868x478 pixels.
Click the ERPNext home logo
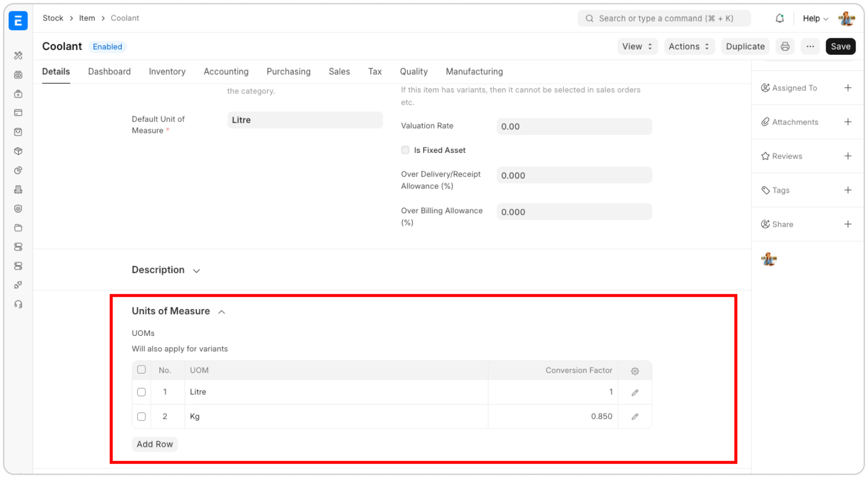coord(18,20)
